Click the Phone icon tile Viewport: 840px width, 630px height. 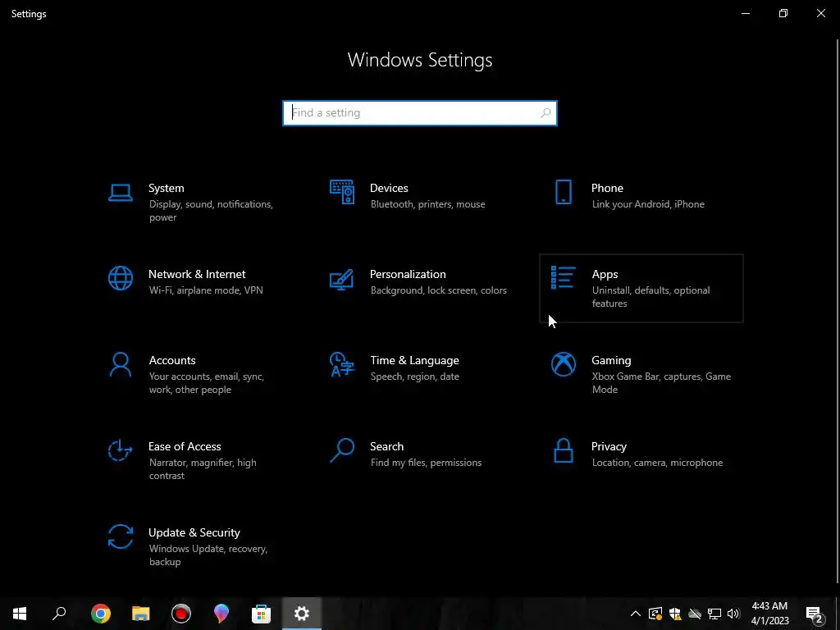tap(563, 192)
